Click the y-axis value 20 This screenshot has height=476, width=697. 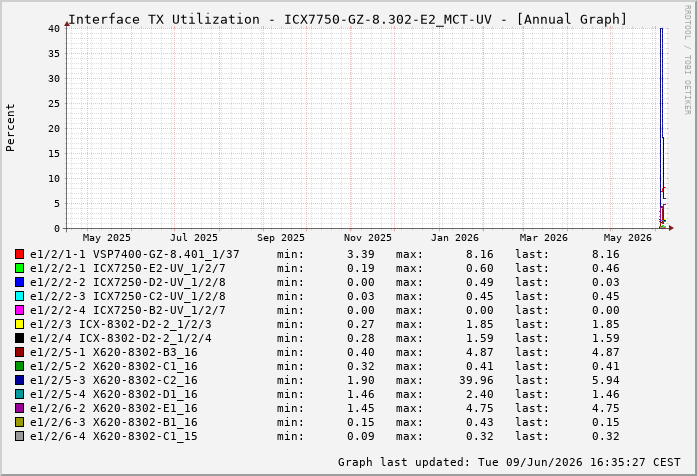pyautogui.click(x=54, y=128)
